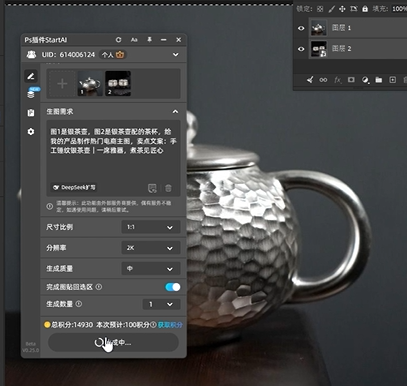
Task: Click the trash icon to clear prompt
Action: coord(168,188)
